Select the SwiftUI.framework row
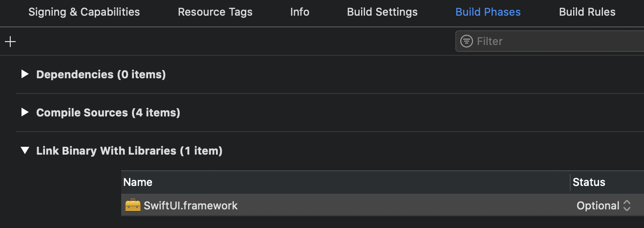This screenshot has width=644, height=228. 383,205
